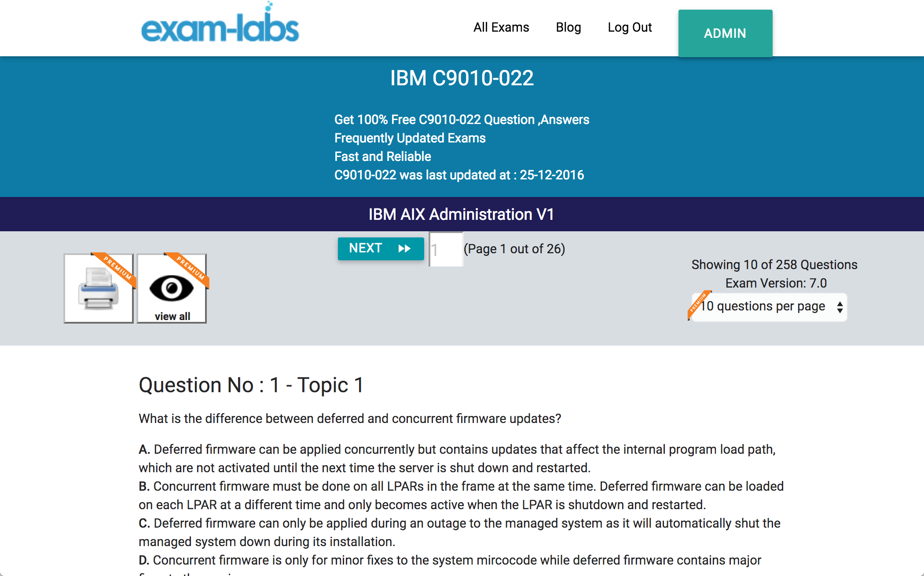Image resolution: width=924 pixels, height=576 pixels.
Task: Select answer C about outage installation
Action: point(459,532)
